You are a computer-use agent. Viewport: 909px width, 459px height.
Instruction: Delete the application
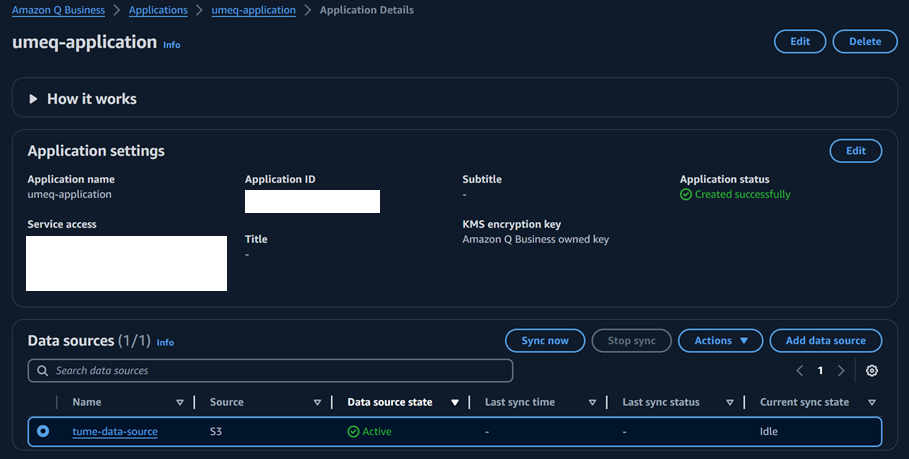[x=865, y=42]
